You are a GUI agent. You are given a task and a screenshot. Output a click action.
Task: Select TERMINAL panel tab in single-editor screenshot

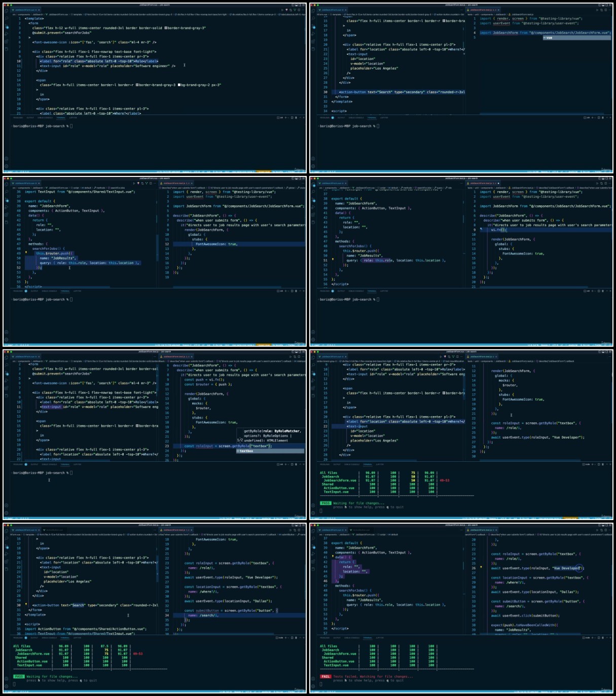[x=60, y=117]
